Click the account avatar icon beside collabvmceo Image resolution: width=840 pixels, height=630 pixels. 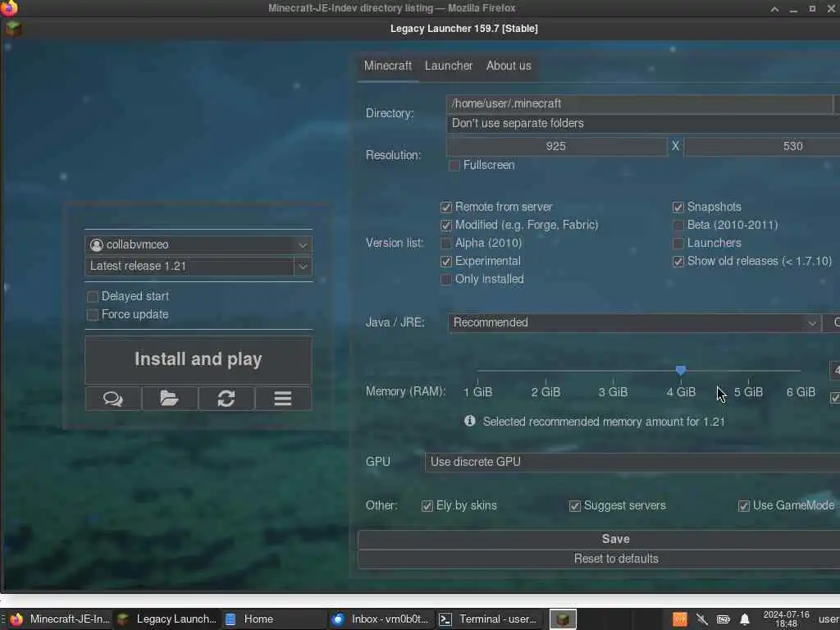97,244
